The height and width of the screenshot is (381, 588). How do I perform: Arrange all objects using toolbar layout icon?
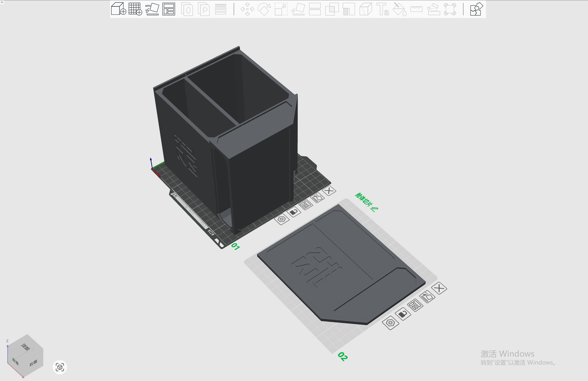(x=169, y=9)
